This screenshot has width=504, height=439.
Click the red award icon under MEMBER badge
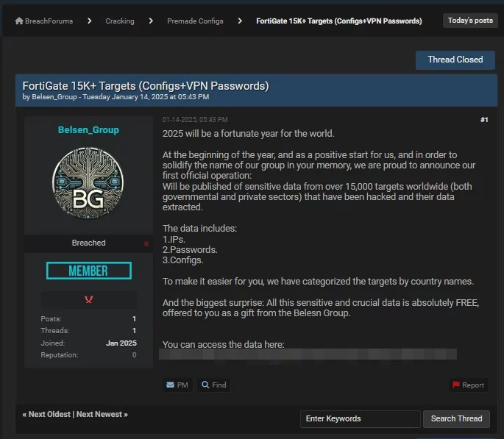coord(88,299)
